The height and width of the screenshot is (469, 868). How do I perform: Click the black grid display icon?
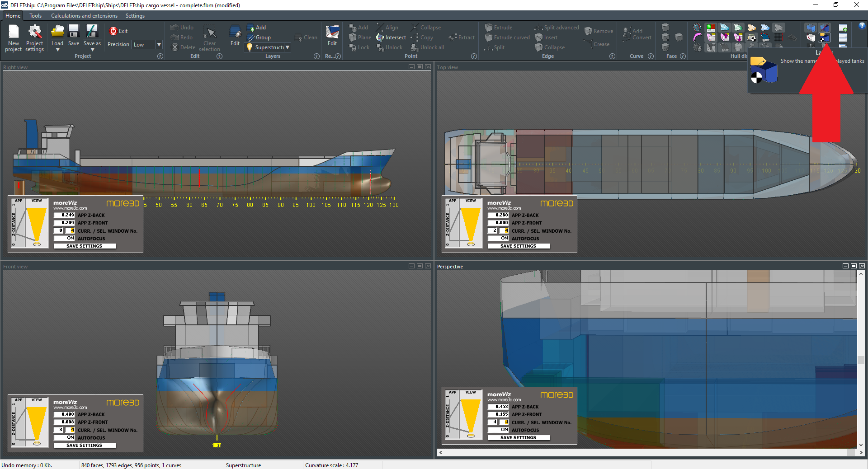click(x=778, y=37)
